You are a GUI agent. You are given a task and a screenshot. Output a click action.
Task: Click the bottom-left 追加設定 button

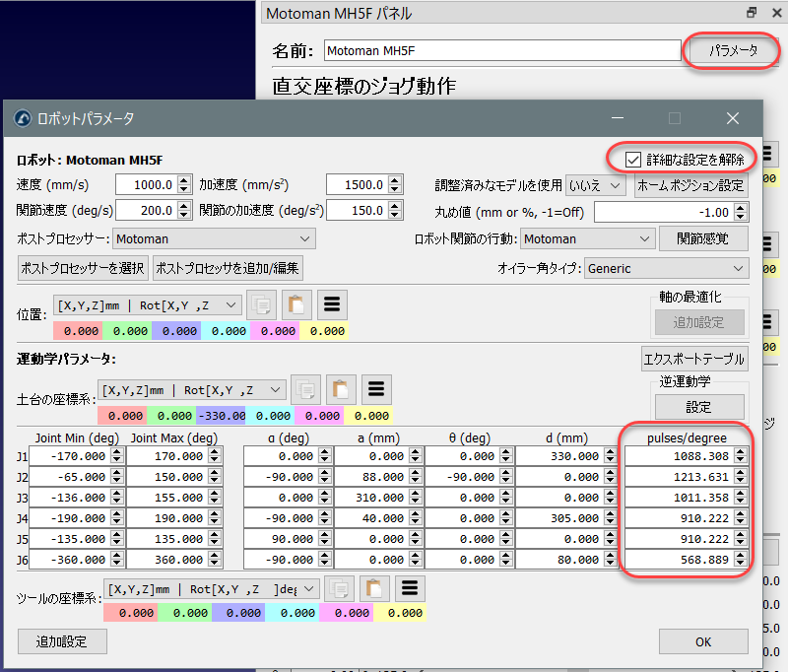(62, 641)
